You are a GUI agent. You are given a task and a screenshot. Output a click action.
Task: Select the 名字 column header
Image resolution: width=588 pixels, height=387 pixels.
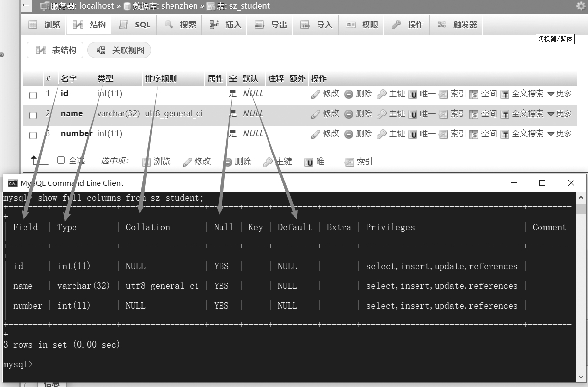[69, 78]
